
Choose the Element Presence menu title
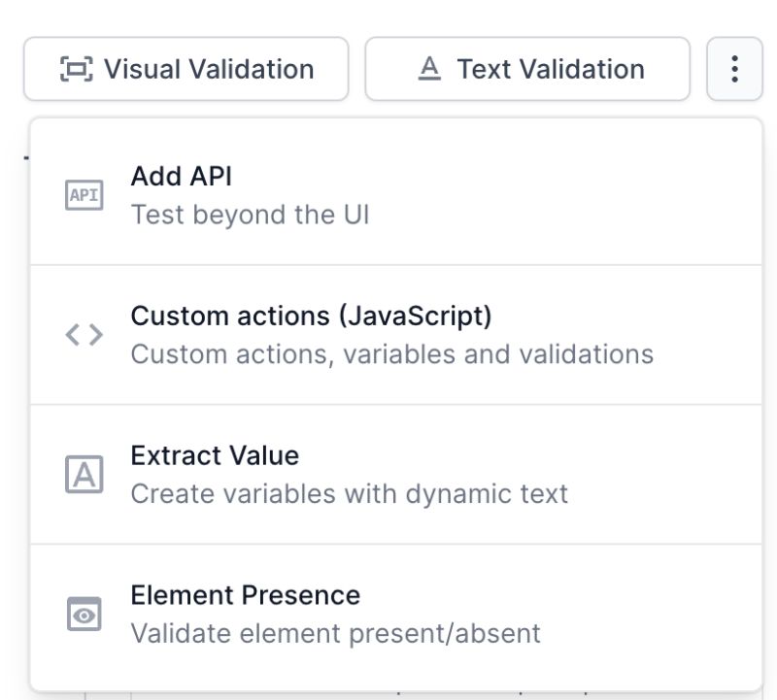245,596
